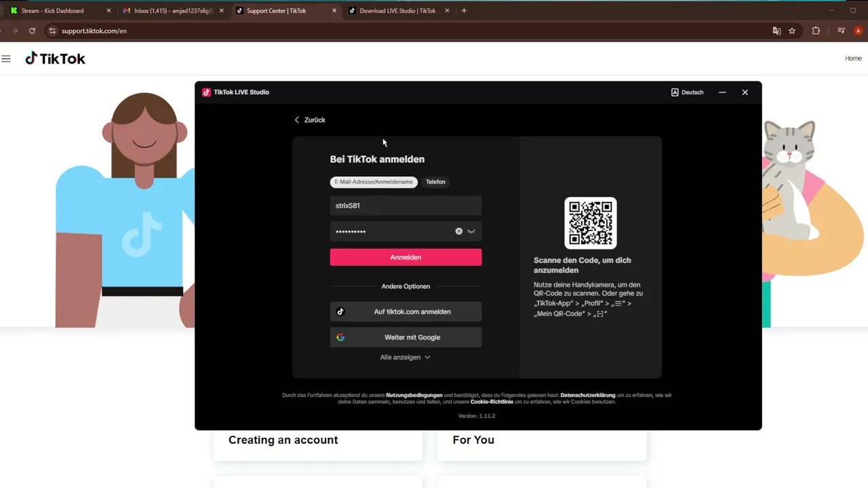The image size is (868, 488).
Task: Click the Google logo icon in login option
Action: click(340, 337)
